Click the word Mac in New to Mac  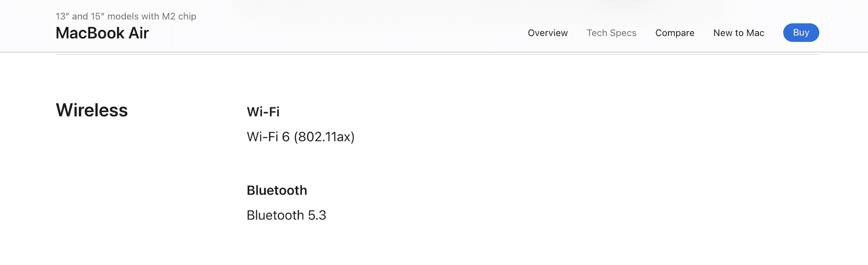point(755,33)
